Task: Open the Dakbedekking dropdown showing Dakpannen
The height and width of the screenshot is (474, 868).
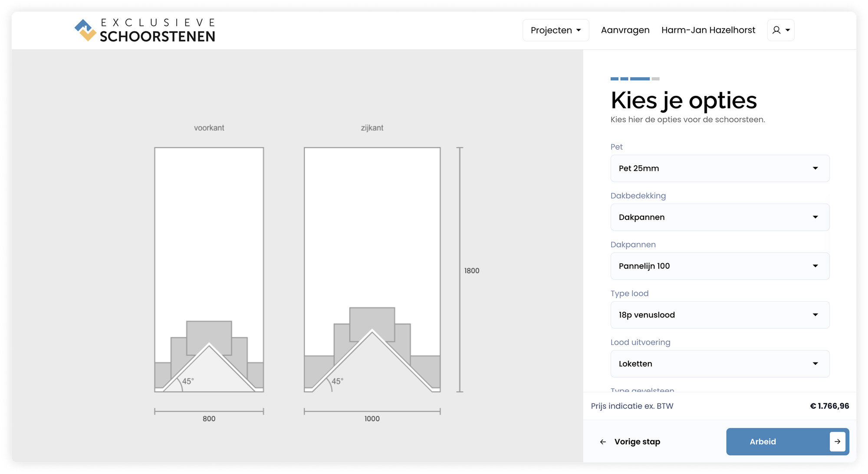Action: click(720, 217)
